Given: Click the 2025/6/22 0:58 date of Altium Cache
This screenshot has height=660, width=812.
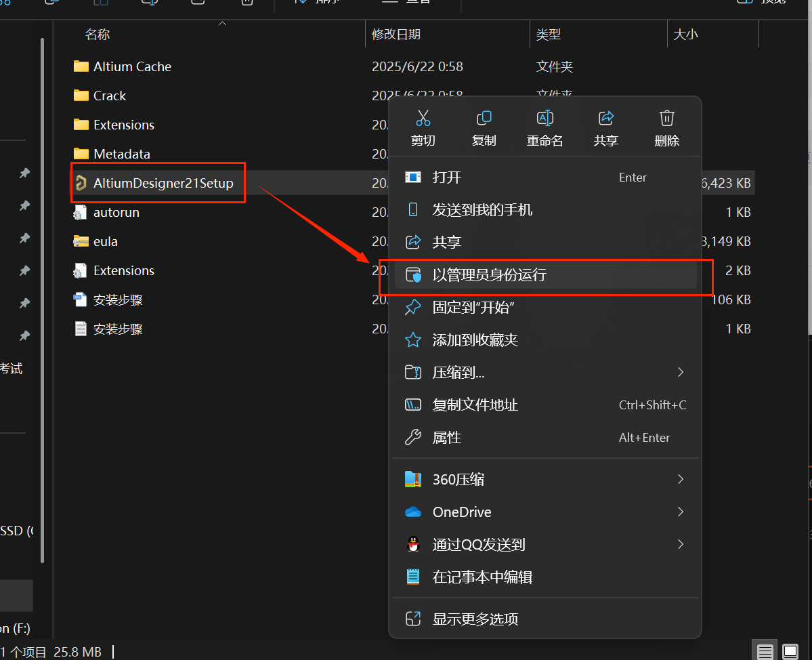Looking at the screenshot, I should pyautogui.click(x=417, y=66).
